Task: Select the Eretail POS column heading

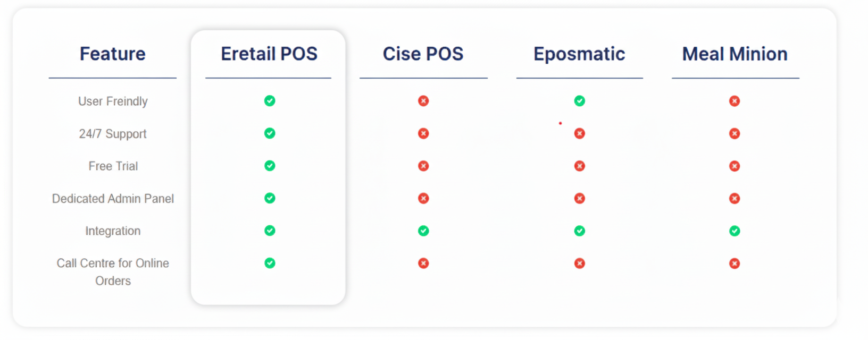Action: [269, 54]
